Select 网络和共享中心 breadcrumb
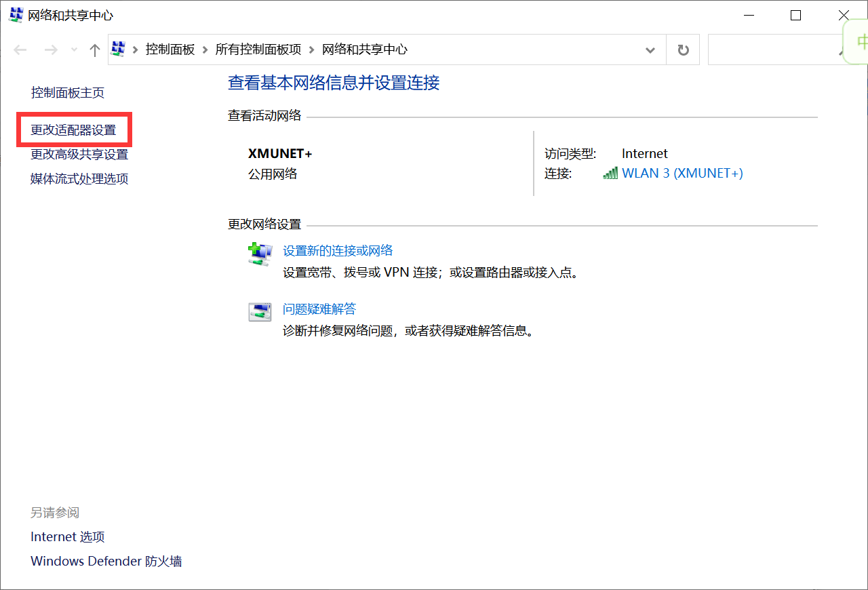This screenshot has height=590, width=868. point(365,50)
